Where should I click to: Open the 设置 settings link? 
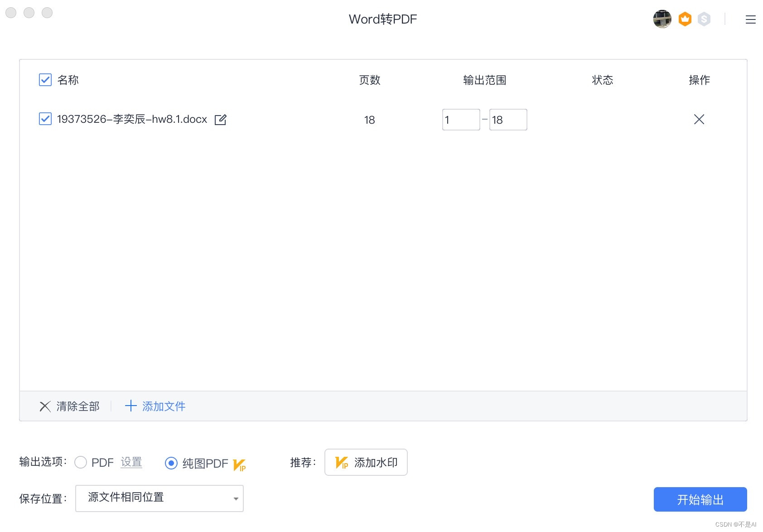(x=131, y=463)
